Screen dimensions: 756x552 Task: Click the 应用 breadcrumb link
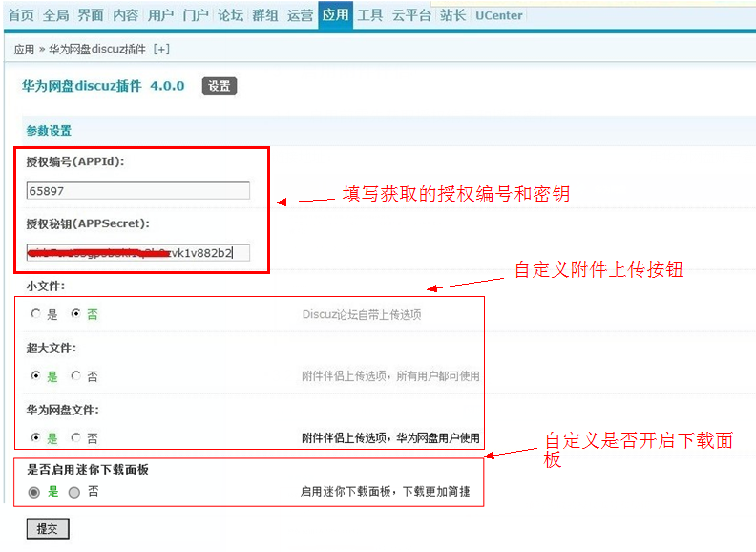[24, 50]
